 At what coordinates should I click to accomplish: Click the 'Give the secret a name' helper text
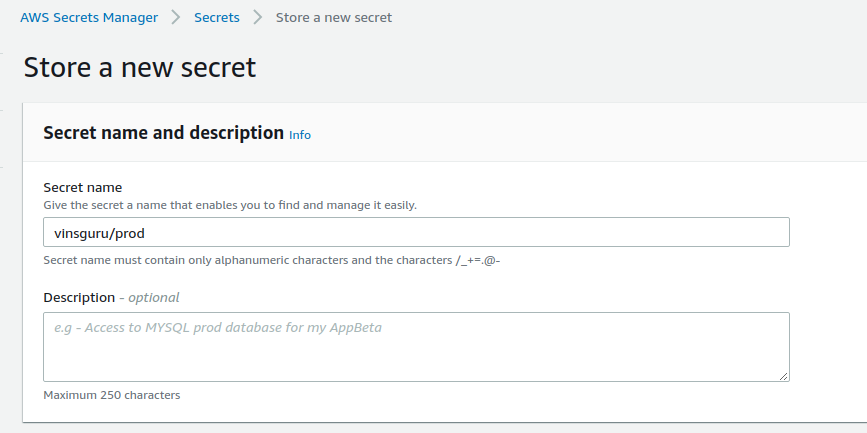229,205
